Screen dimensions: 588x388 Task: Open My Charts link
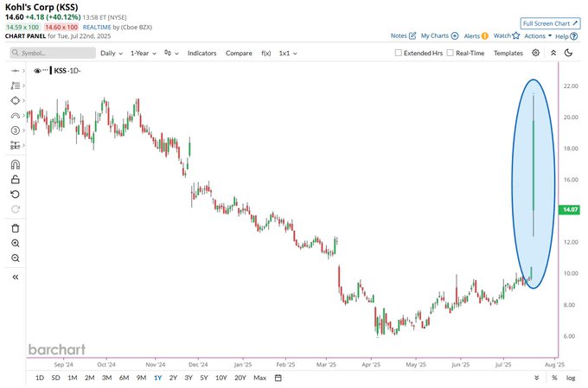click(439, 35)
